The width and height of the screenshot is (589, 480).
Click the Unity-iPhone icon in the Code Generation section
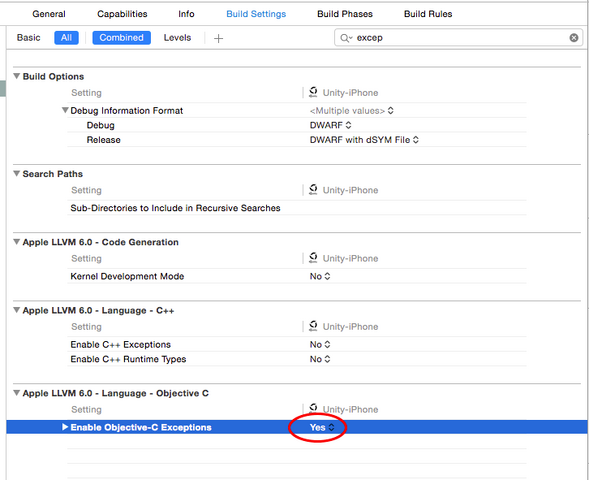tap(313, 258)
